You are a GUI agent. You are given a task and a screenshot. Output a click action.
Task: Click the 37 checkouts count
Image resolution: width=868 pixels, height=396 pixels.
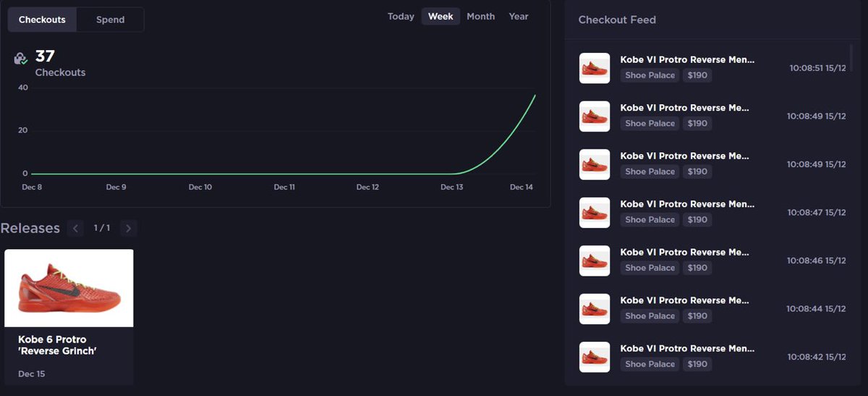[45, 56]
